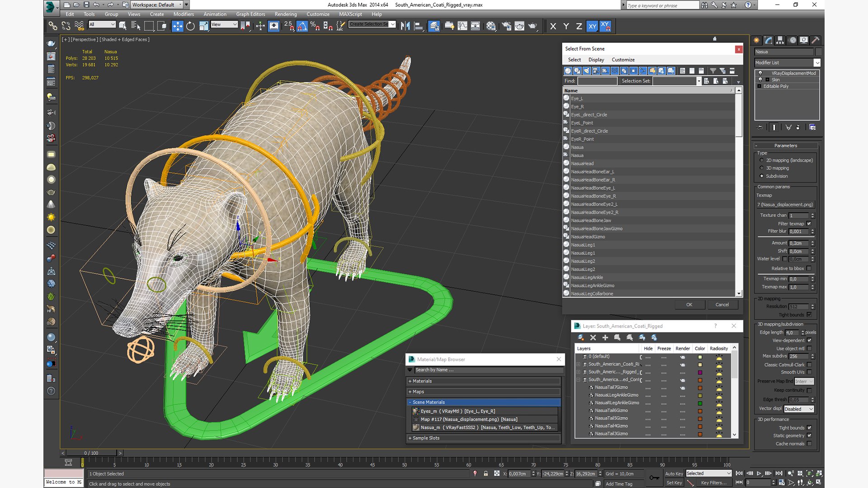Activate the Select and Uniform Scale tool
This screenshot has height=488, width=868.
pos(203,26)
